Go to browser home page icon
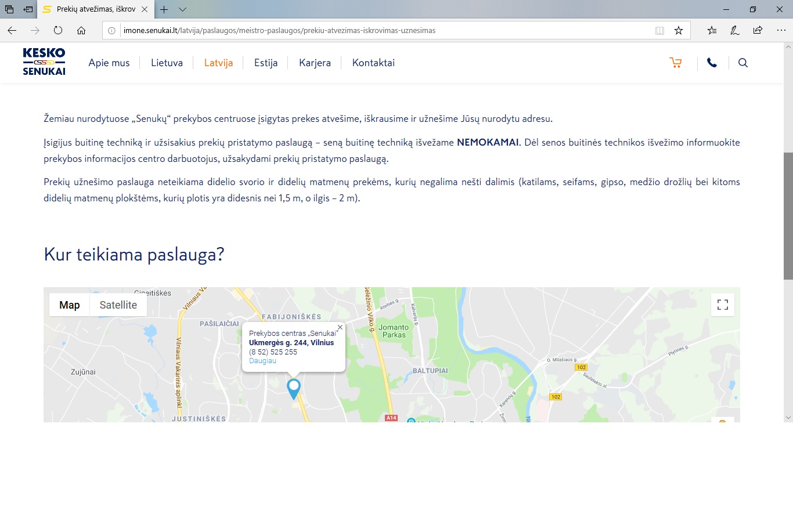 [x=81, y=31]
